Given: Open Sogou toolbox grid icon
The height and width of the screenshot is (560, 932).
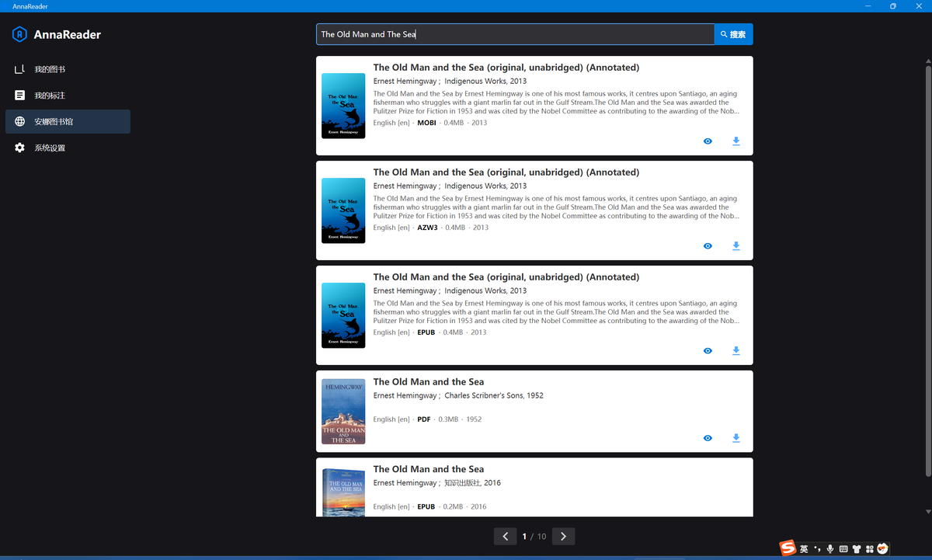Looking at the screenshot, I should tap(870, 549).
